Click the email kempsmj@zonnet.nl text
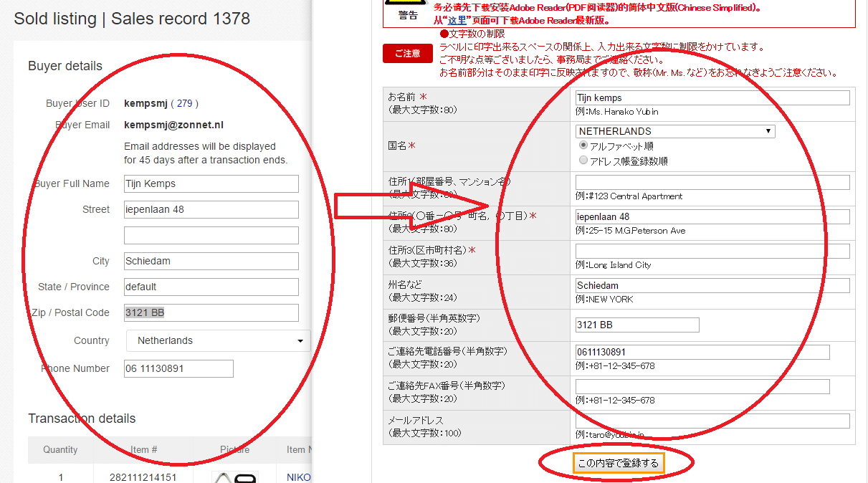Image resolution: width=868 pixels, height=483 pixels. 174,125
